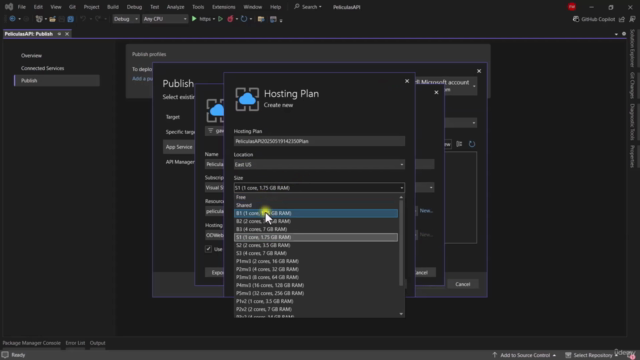Click the Hot Reload flame icon

[230, 19]
